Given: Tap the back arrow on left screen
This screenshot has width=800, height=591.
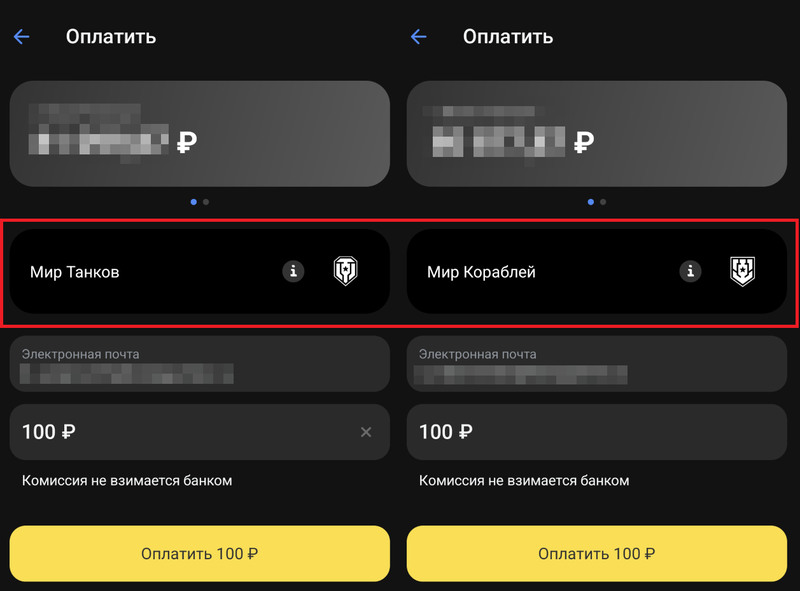Looking at the screenshot, I should pyautogui.click(x=22, y=36).
